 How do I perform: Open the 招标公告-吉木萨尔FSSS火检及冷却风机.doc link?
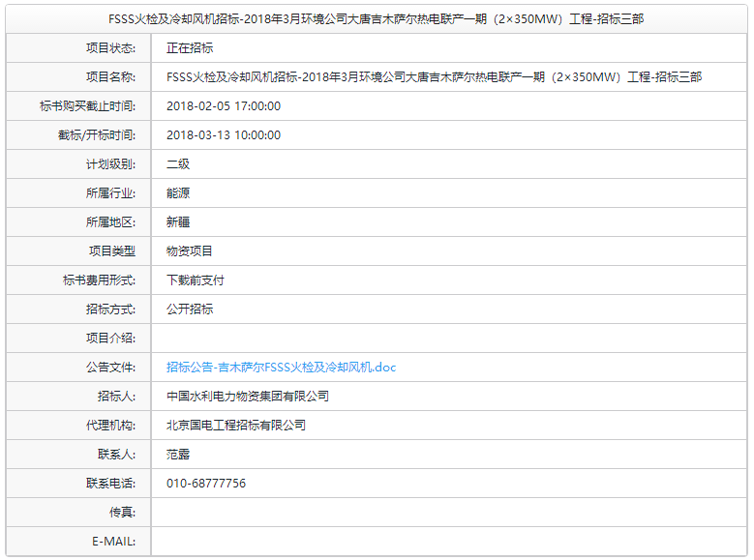[x=281, y=368]
